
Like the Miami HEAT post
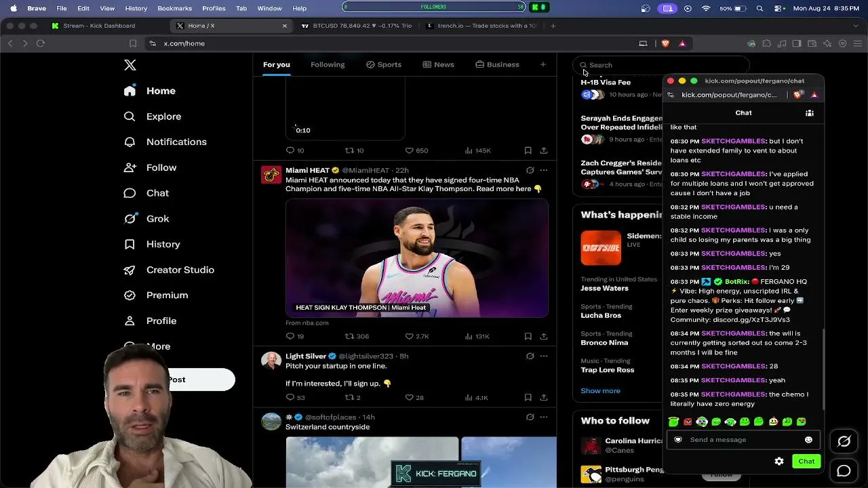pos(416,336)
